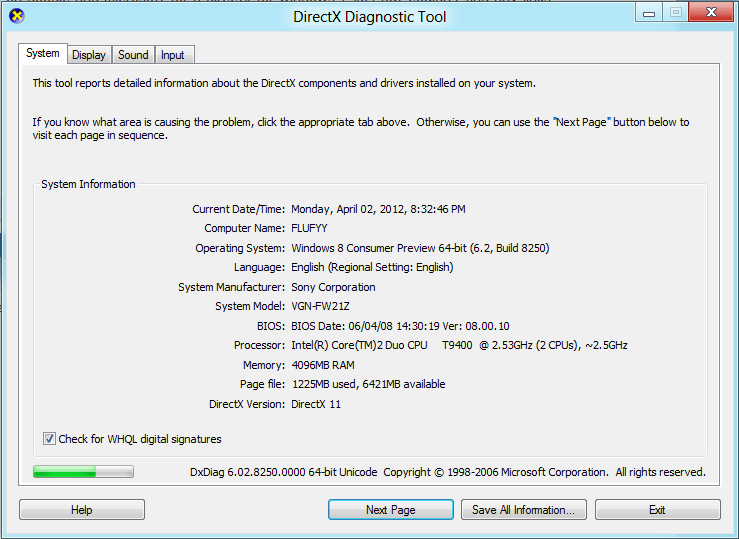Screen dimensions: 739x539
Task: Click the Exit button
Action: [x=657, y=510]
